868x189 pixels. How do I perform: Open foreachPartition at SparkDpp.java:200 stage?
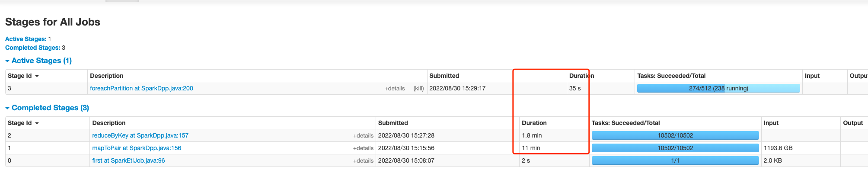(141, 88)
